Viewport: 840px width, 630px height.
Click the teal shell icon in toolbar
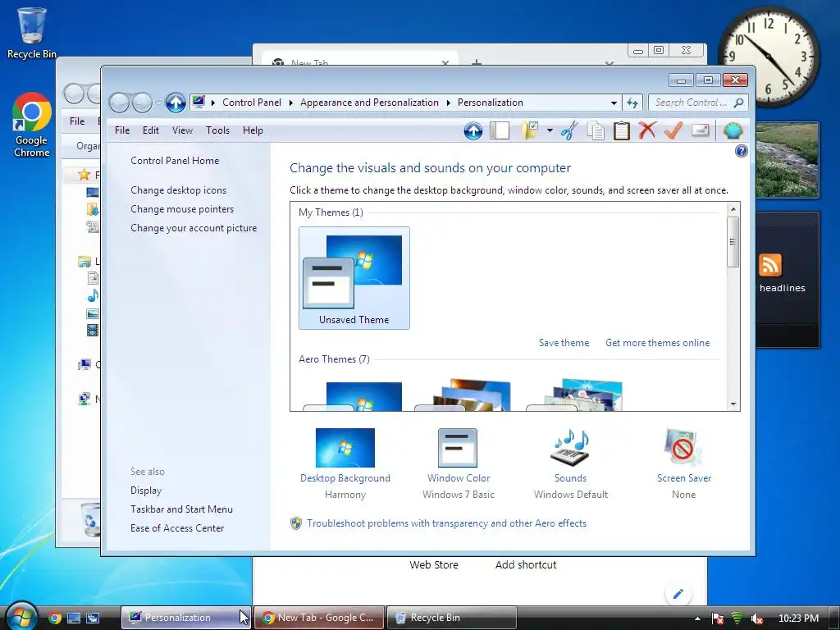coord(733,130)
